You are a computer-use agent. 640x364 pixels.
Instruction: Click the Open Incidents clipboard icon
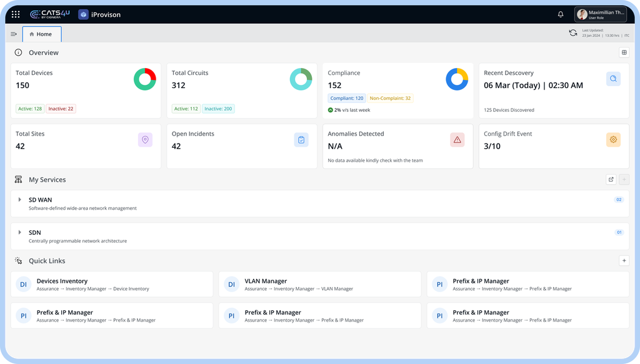coord(301,140)
